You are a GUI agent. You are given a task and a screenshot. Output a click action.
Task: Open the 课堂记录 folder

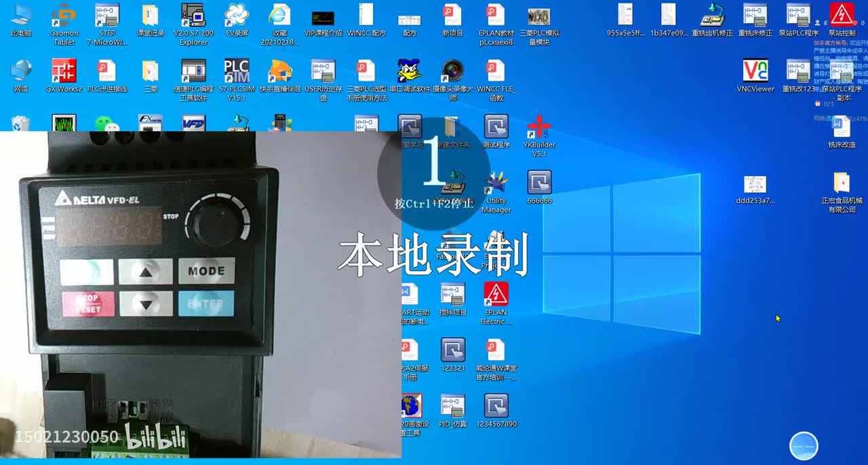[x=151, y=20]
